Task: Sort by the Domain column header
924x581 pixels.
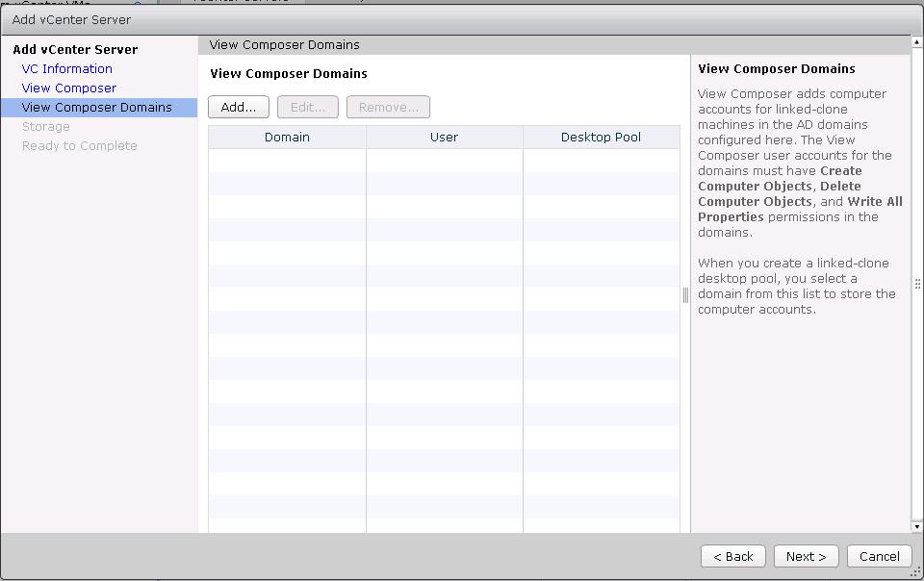Action: (287, 138)
